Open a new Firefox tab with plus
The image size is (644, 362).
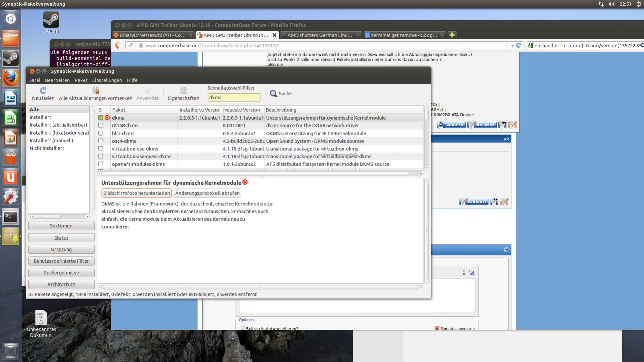(452, 35)
